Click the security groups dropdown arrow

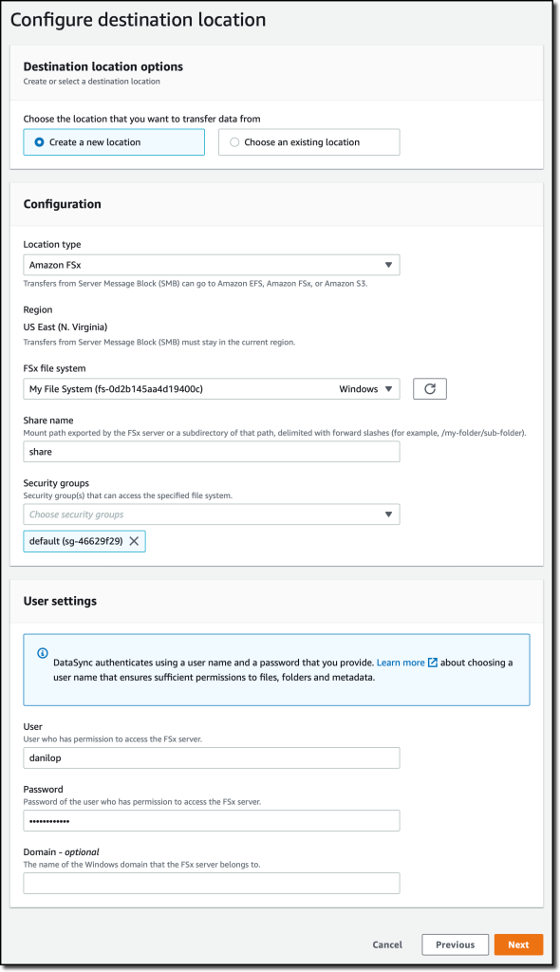tap(388, 514)
